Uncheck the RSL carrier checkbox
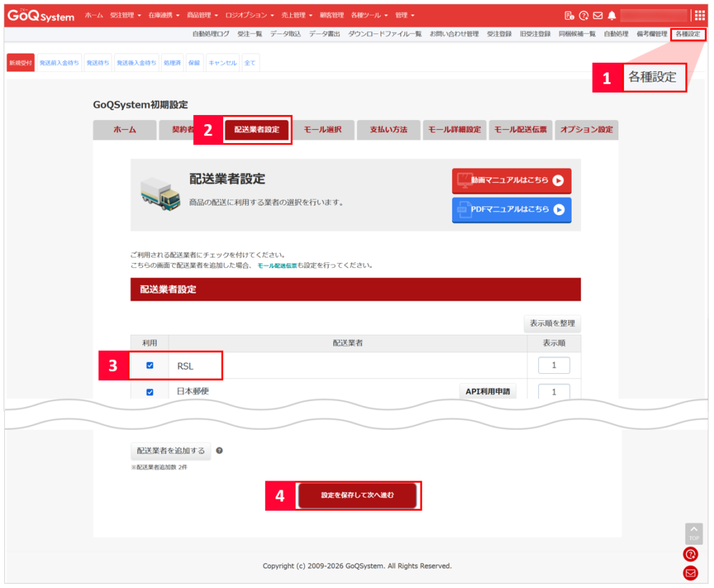 coord(150,365)
